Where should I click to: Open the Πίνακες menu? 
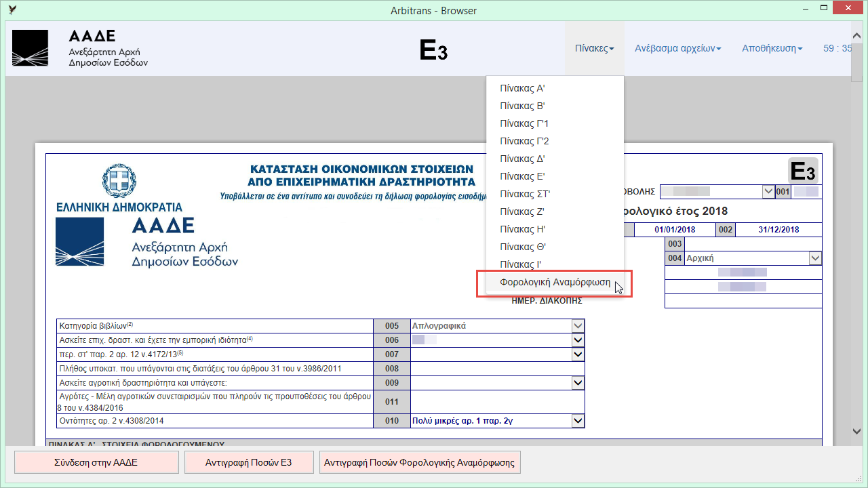click(x=595, y=49)
